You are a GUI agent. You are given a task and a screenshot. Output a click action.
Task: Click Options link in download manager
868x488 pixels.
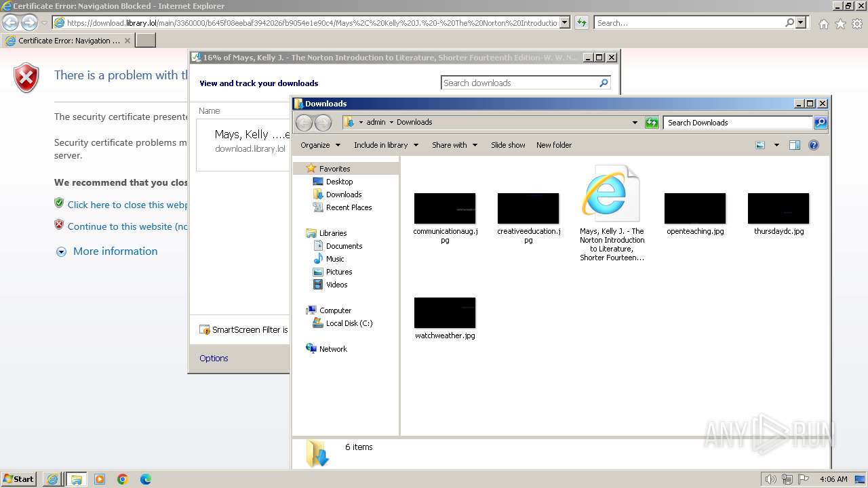click(x=214, y=359)
